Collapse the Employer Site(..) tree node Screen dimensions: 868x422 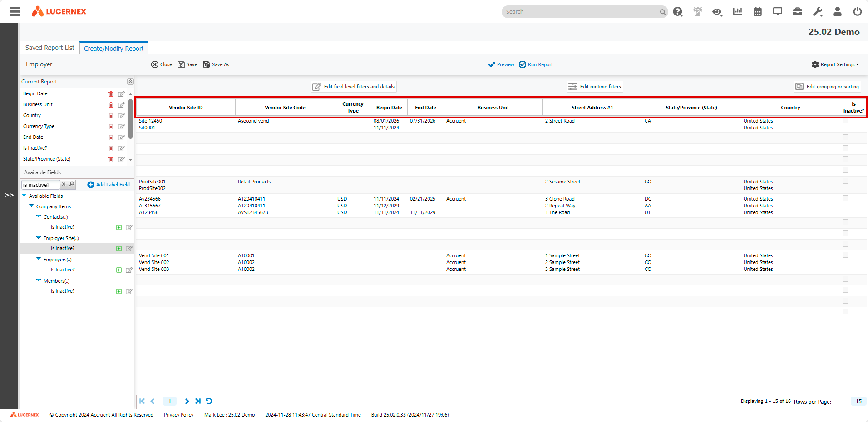pos(39,237)
